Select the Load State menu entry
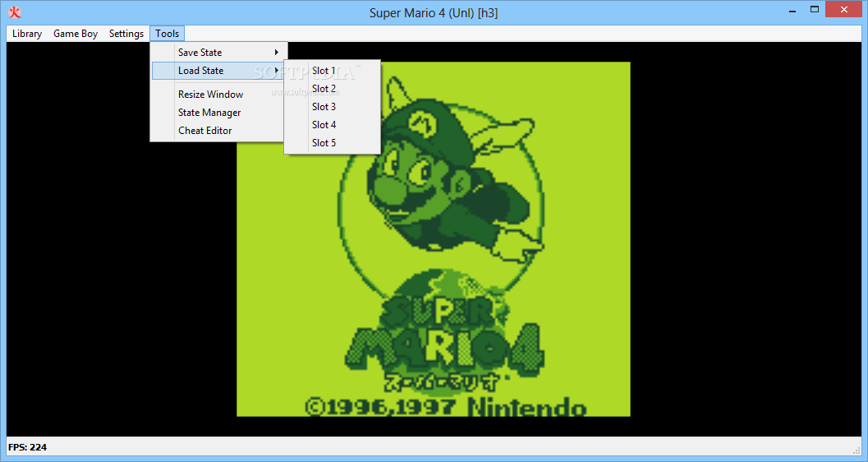This screenshot has height=462, width=868. (x=219, y=71)
